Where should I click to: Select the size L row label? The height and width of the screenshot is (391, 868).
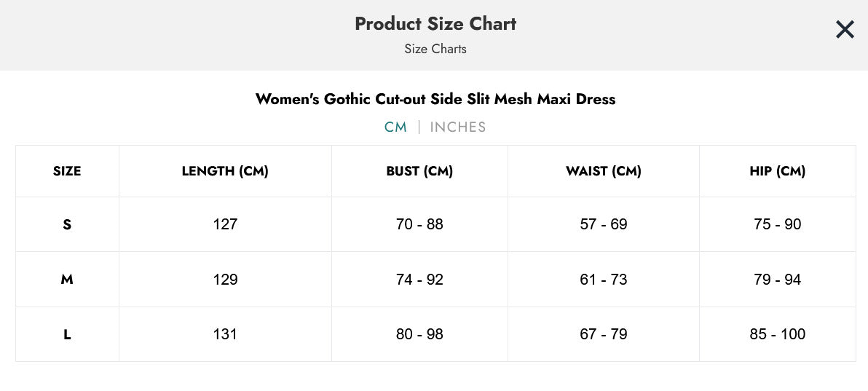[x=67, y=334]
